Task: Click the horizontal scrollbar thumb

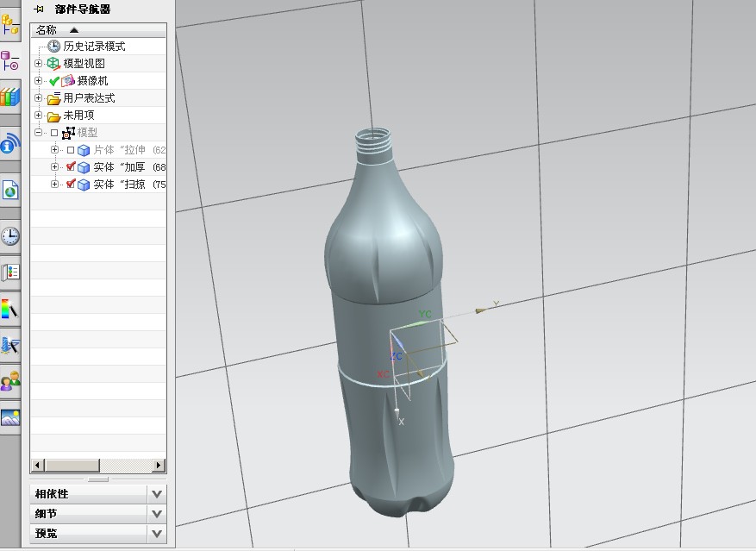Action: [x=72, y=466]
